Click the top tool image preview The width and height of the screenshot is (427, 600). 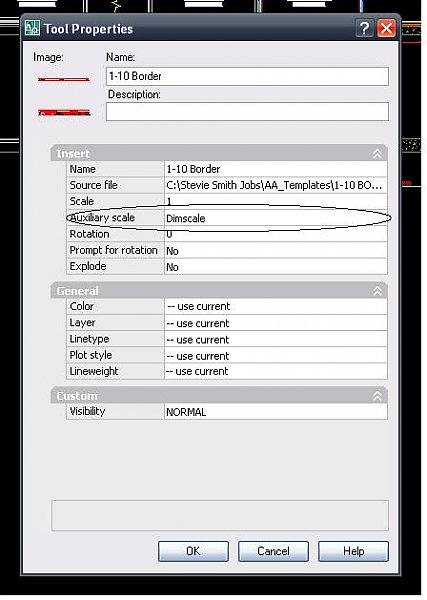pos(64,79)
